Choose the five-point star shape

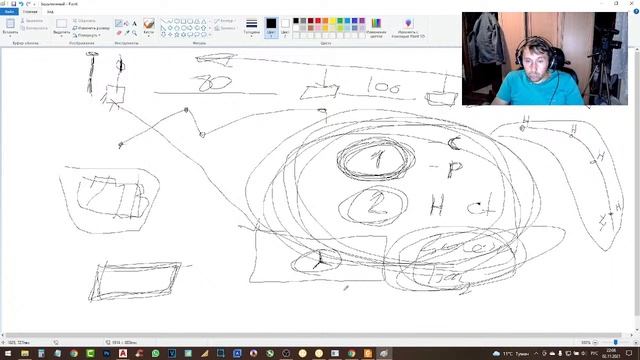(x=177, y=35)
